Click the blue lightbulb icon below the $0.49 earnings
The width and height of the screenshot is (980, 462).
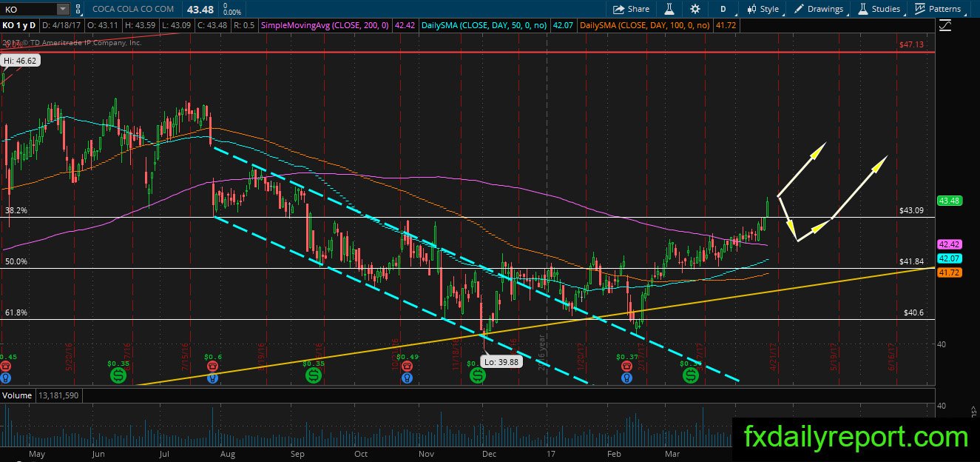point(406,378)
